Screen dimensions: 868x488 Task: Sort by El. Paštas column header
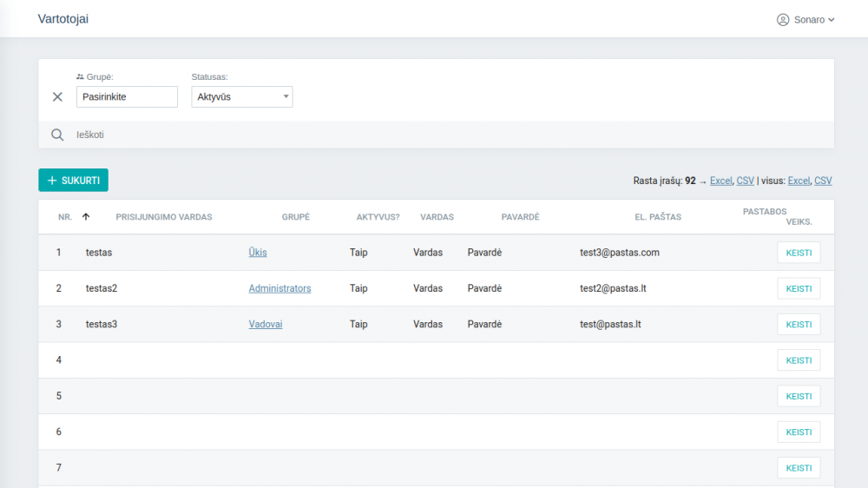[x=657, y=217]
